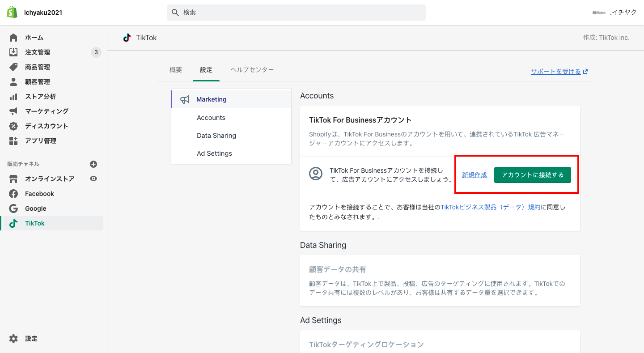The image size is (644, 353).
Task: Open オンラインストア channel label
Action: (50, 179)
